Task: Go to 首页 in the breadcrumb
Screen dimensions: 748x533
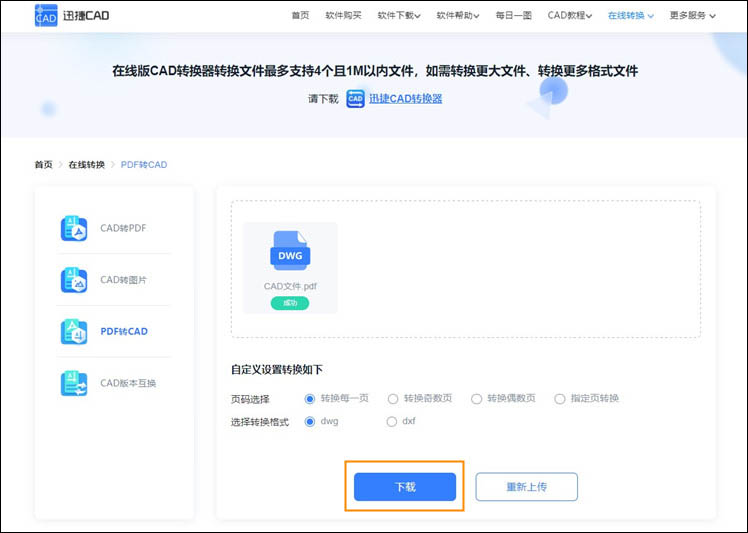Action: [43, 165]
